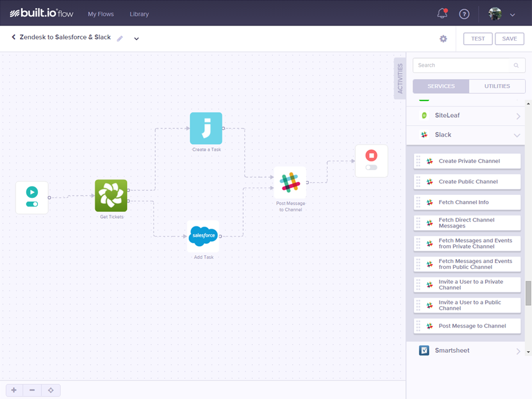Click the zoom in plus button
This screenshot has width=532, height=399.
tap(14, 390)
